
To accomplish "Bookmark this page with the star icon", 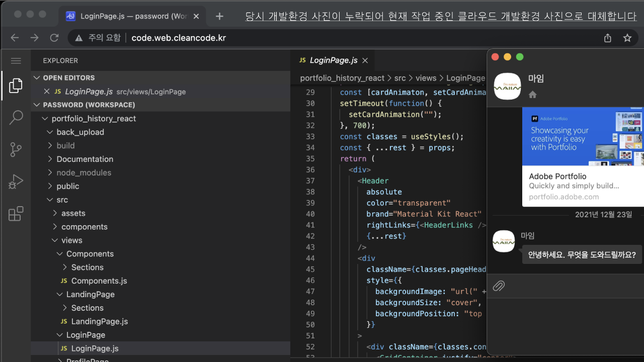I will (x=627, y=38).
